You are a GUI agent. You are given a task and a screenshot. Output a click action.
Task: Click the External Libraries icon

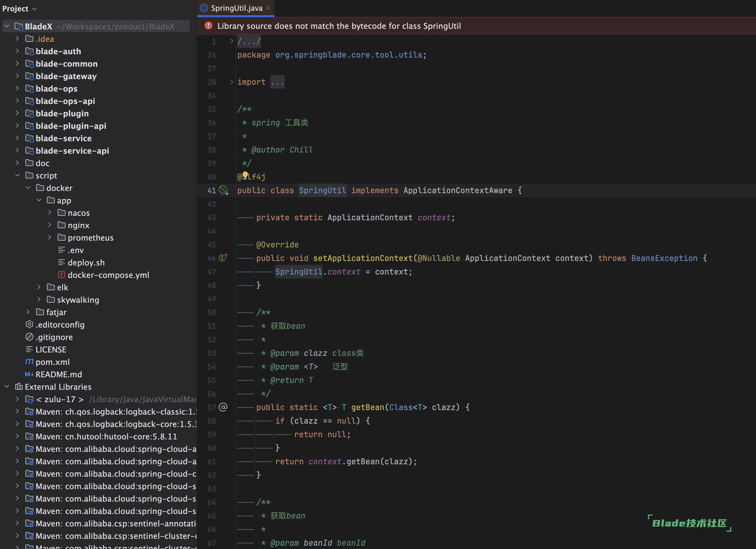19,386
